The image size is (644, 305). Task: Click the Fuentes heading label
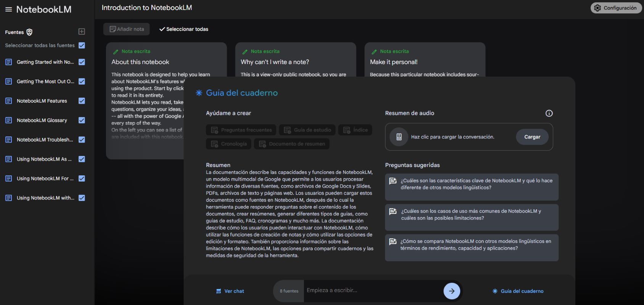[14, 32]
